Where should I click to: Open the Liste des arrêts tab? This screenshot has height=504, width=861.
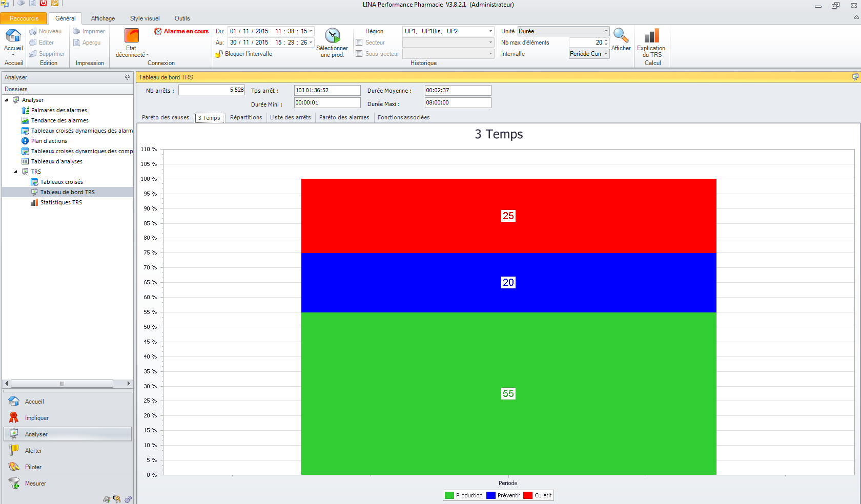pyautogui.click(x=291, y=117)
